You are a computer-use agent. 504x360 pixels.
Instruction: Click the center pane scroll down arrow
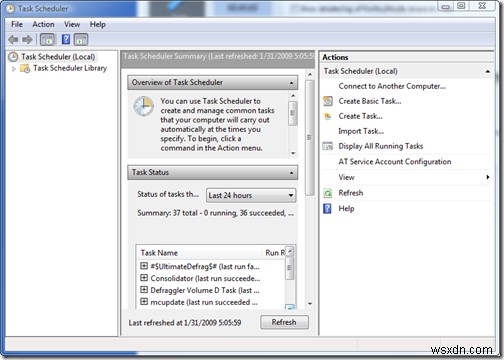pos(310,304)
